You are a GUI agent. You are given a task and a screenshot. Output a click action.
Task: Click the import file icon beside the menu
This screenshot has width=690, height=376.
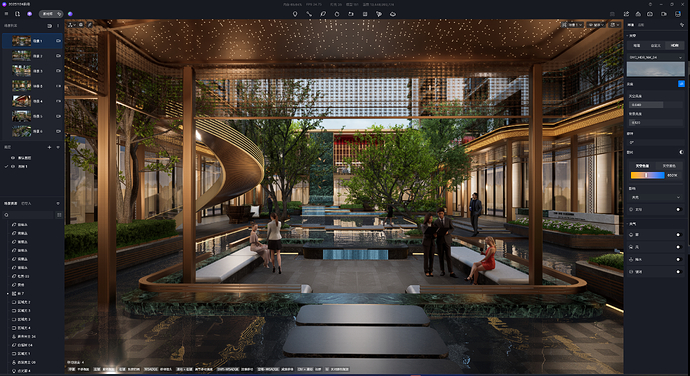click(17, 14)
